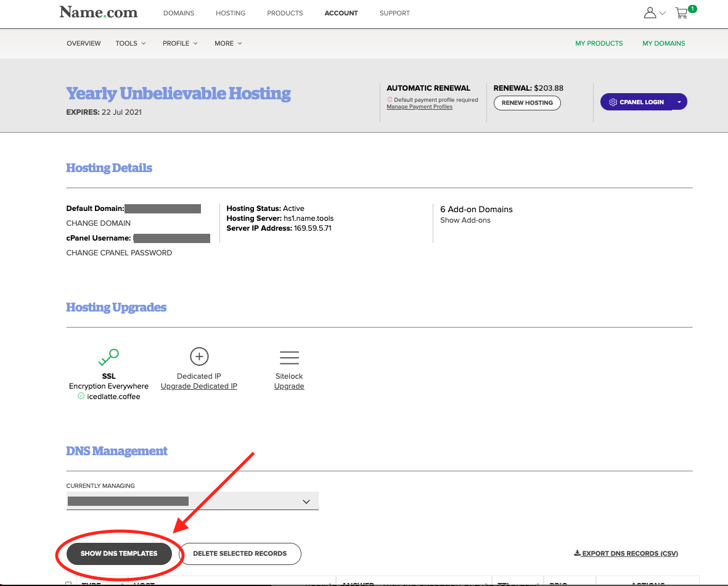The image size is (728, 586).
Task: Click the hosting server hs1.name.tools text
Action: [x=309, y=218]
